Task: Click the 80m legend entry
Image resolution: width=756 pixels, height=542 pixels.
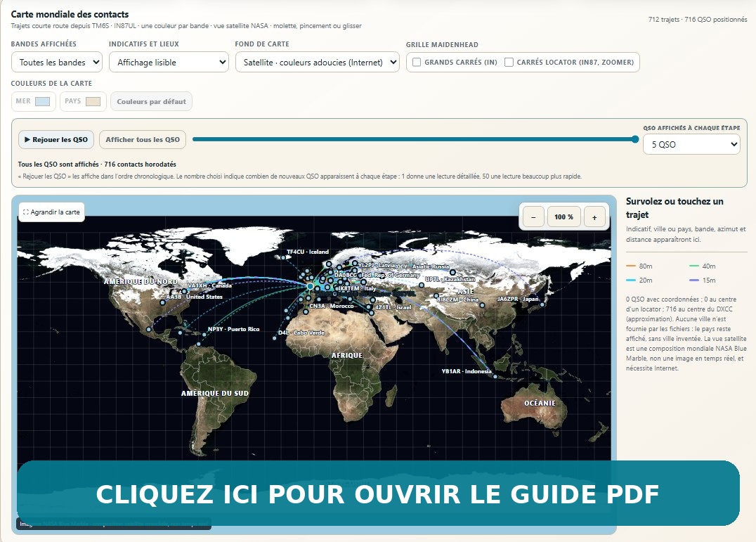Action: coord(639,266)
